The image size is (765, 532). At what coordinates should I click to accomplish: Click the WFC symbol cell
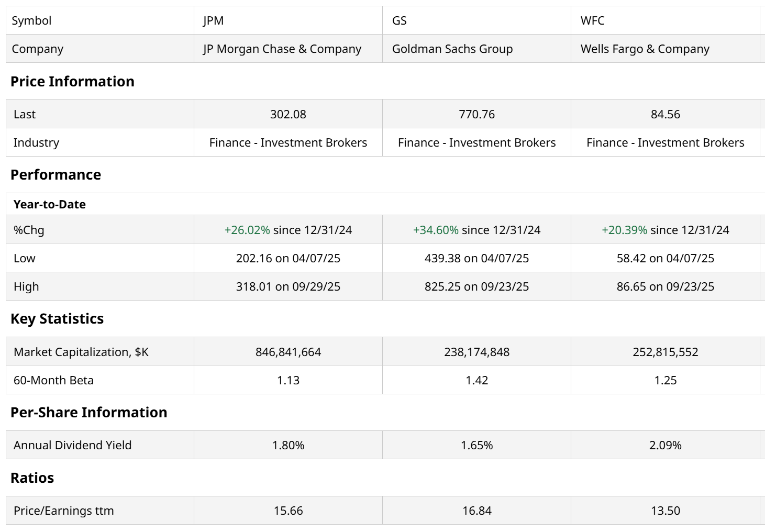(x=592, y=20)
